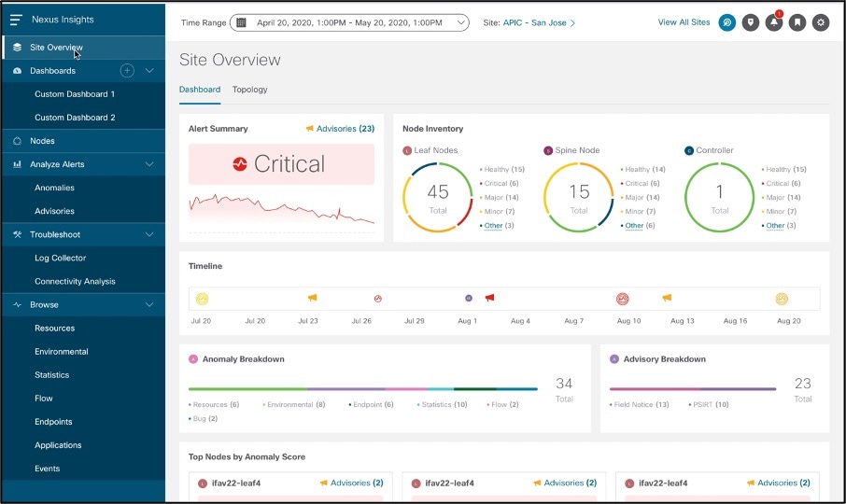
Task: Select the Aug 10 red critical marker
Action: pyautogui.click(x=623, y=299)
